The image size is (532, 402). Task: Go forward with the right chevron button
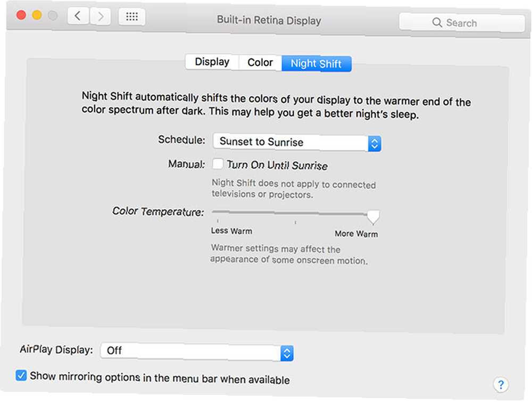[101, 16]
